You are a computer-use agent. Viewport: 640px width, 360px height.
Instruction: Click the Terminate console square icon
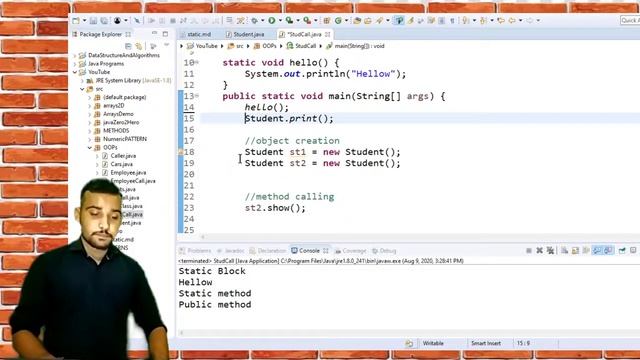pos(529,251)
